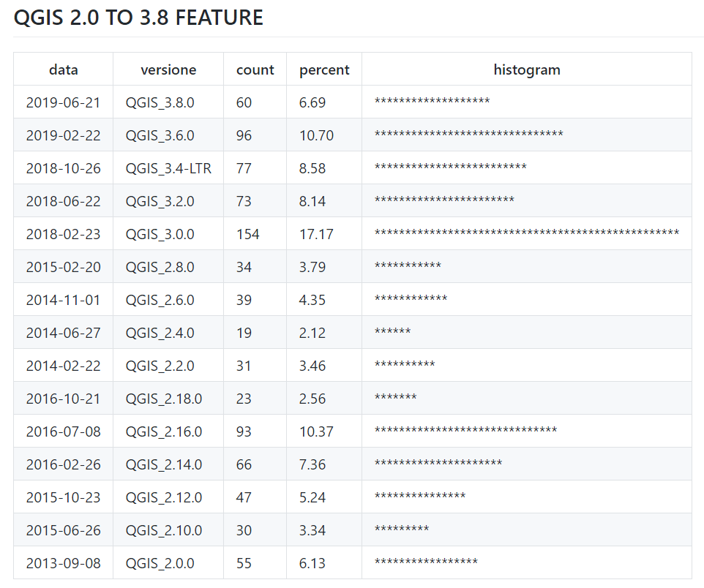Screen dimensions: 704x588
Task: Select the QGIS_3.4-LTR version cell
Action: click(x=168, y=168)
